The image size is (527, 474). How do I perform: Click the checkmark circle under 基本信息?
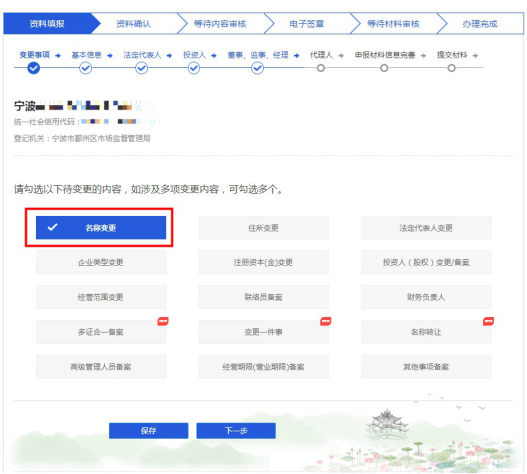[x=85, y=68]
